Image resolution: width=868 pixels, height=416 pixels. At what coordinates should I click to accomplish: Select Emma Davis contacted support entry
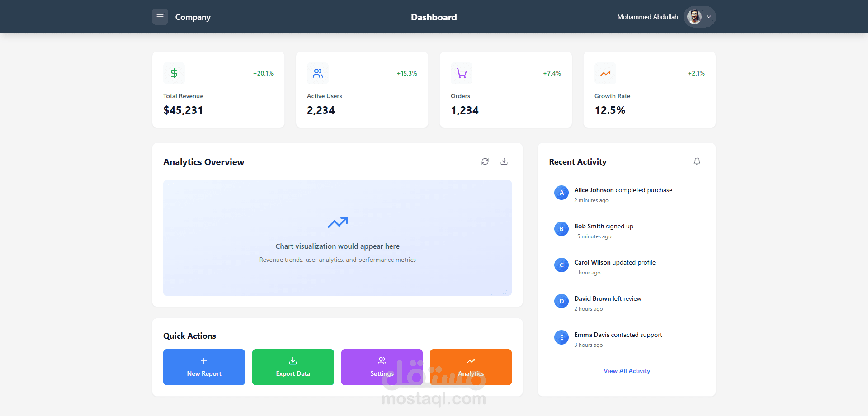tap(627, 340)
